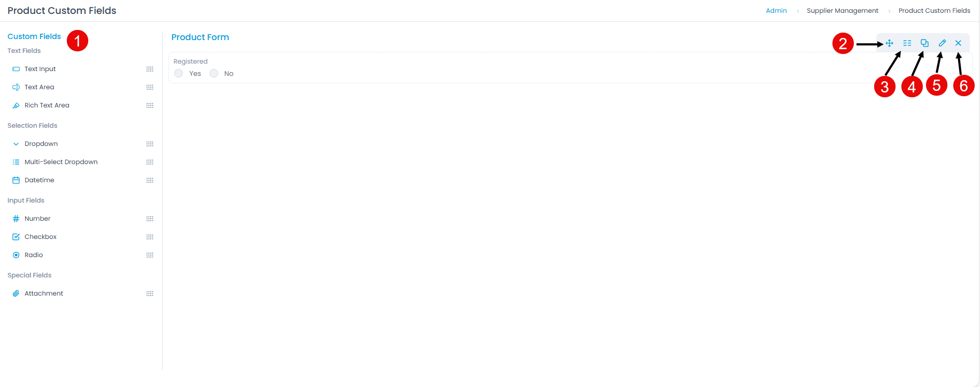Open the Admin breadcrumb link
The image size is (980, 387).
click(776, 11)
